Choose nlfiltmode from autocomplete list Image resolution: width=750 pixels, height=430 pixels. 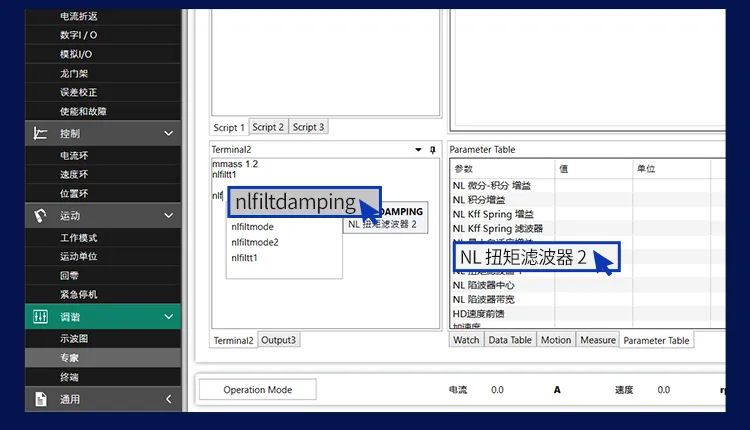point(284,227)
